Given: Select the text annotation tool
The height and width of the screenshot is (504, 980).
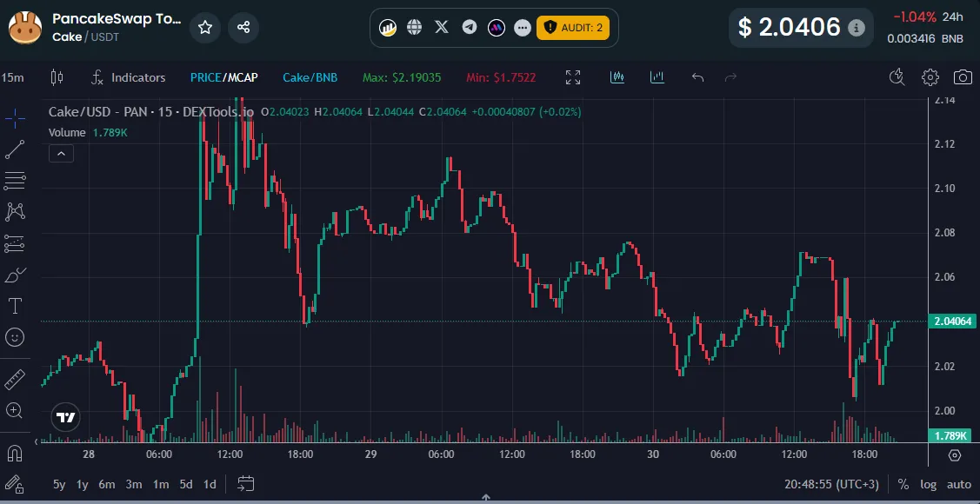Looking at the screenshot, I should [15, 306].
